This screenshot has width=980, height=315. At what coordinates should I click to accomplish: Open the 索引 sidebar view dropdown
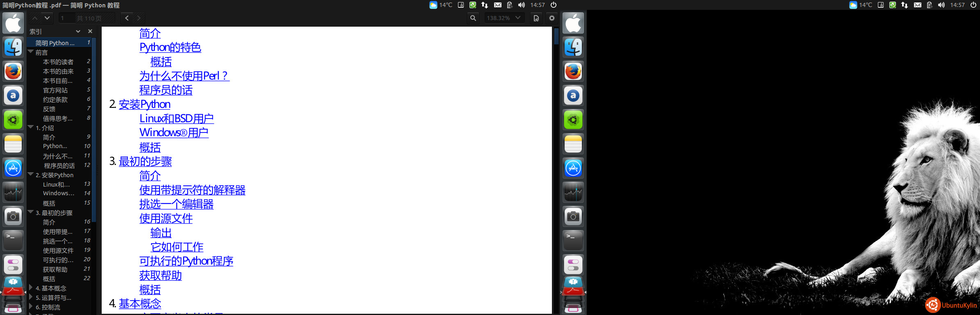[x=78, y=31]
